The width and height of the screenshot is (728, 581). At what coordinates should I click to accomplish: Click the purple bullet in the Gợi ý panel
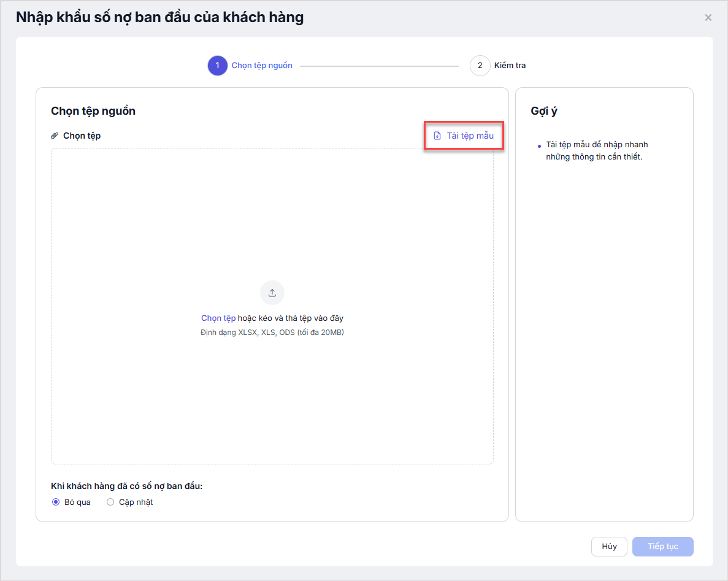tap(539, 146)
